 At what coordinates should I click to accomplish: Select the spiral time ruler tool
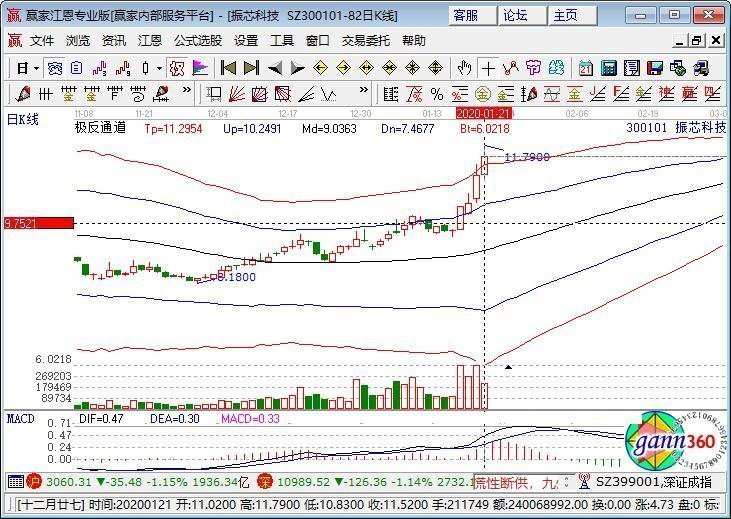click(x=138, y=94)
